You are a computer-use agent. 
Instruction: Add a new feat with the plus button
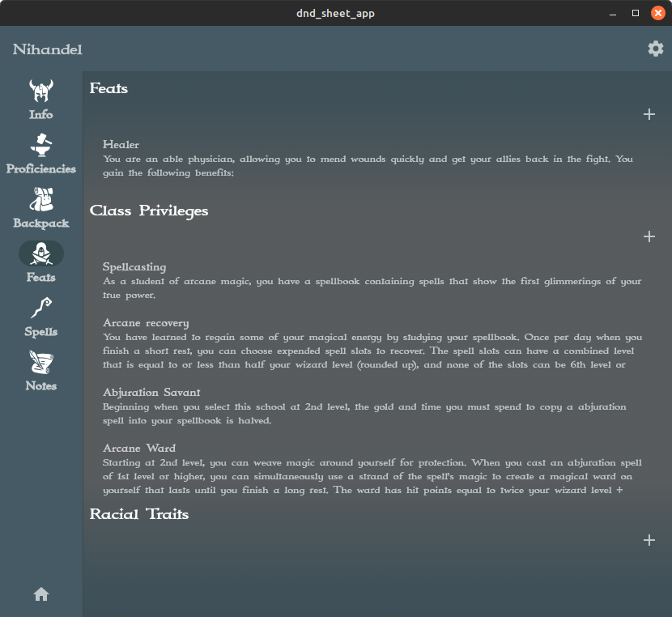[x=649, y=114]
